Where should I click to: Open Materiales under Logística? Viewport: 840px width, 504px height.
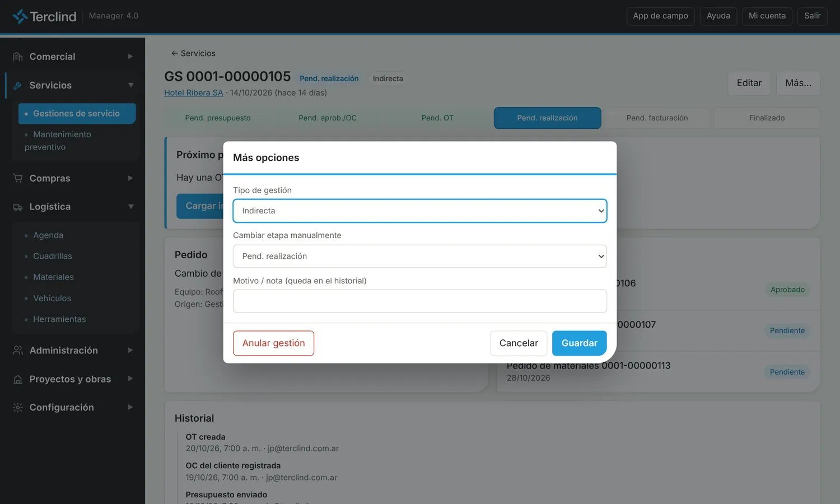53,277
